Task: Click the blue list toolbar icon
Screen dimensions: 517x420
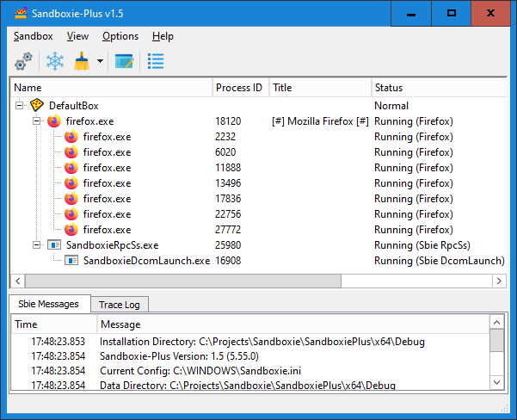Action: (x=156, y=61)
